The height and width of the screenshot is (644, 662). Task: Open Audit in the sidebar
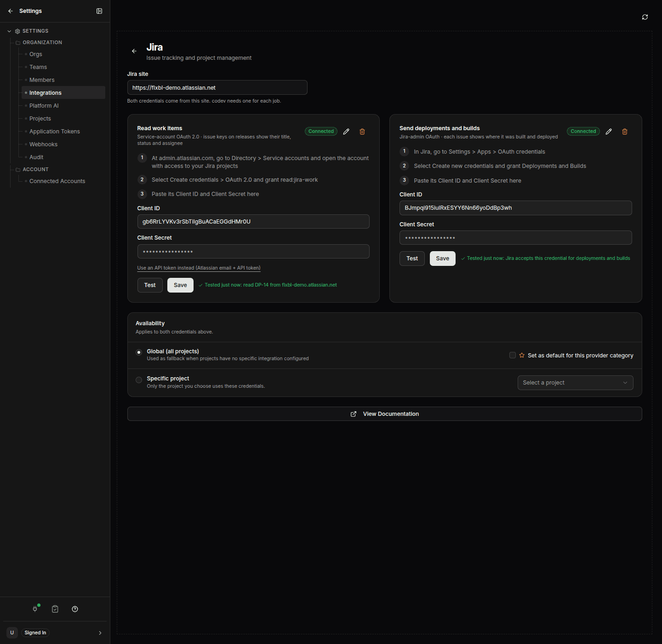click(x=36, y=157)
